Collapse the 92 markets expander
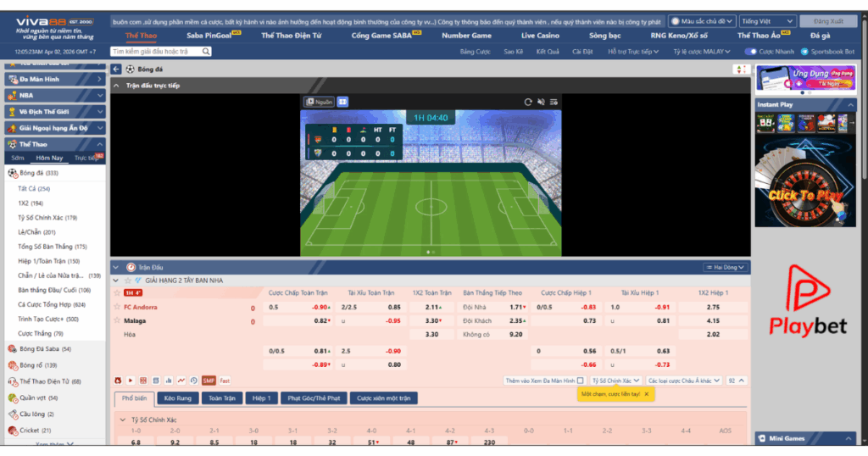Viewport: 868px width, 456px height. coord(737,381)
